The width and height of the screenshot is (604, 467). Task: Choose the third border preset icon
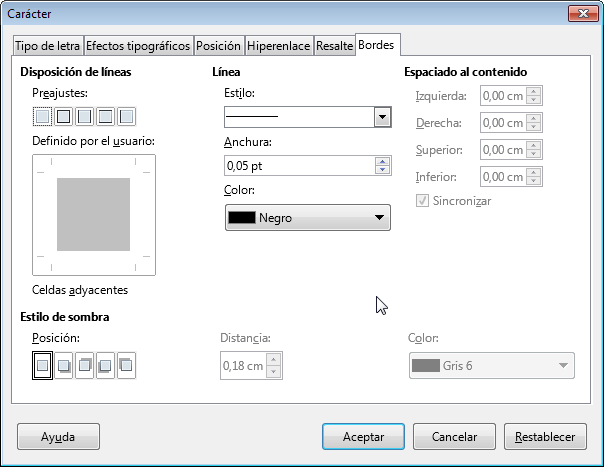tap(84, 117)
